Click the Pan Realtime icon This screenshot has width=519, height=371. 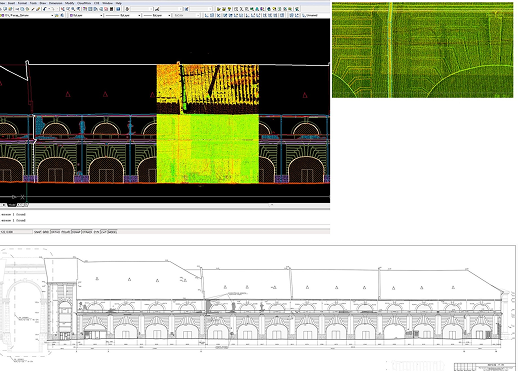(63, 9)
